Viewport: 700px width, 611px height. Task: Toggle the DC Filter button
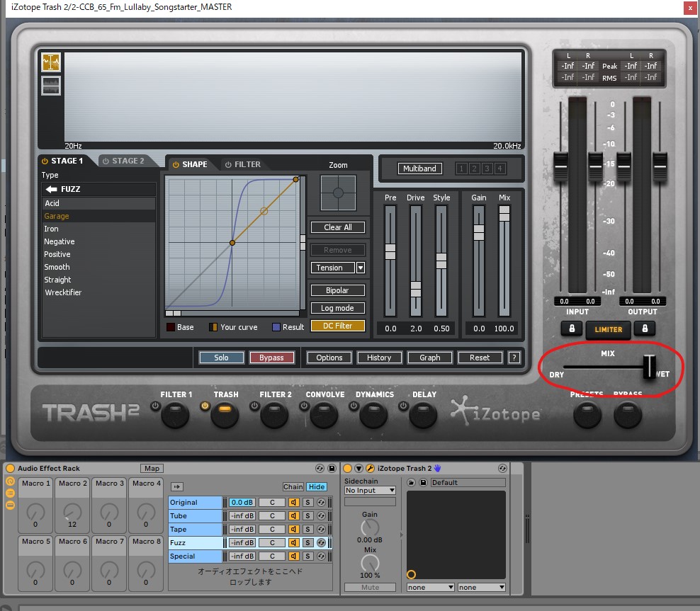point(337,326)
